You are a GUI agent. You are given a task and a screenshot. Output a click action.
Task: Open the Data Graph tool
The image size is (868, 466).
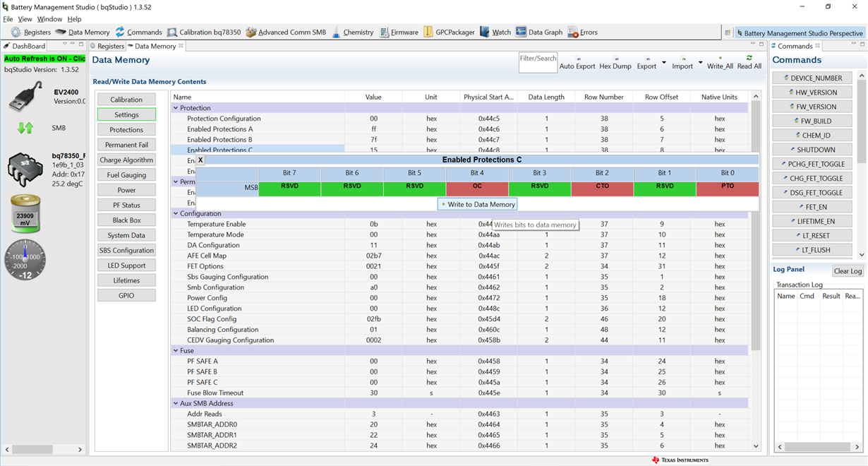point(539,32)
